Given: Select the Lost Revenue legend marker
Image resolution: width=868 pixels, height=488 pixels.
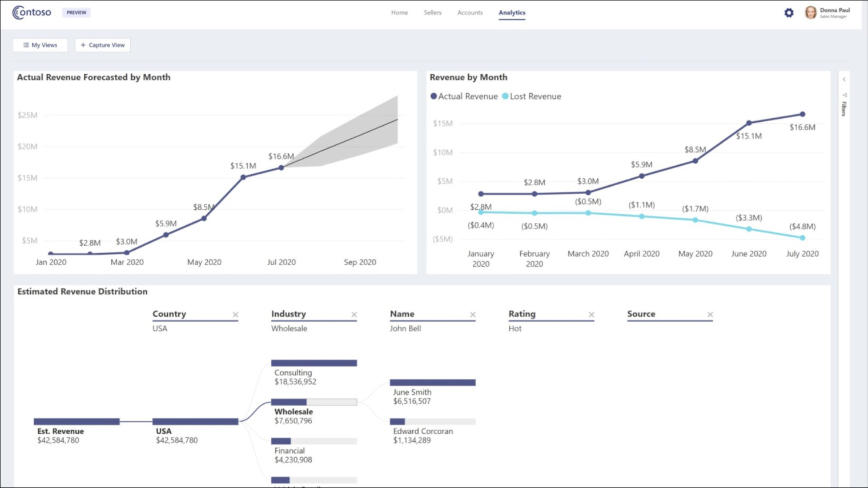Looking at the screenshot, I should click(x=505, y=96).
